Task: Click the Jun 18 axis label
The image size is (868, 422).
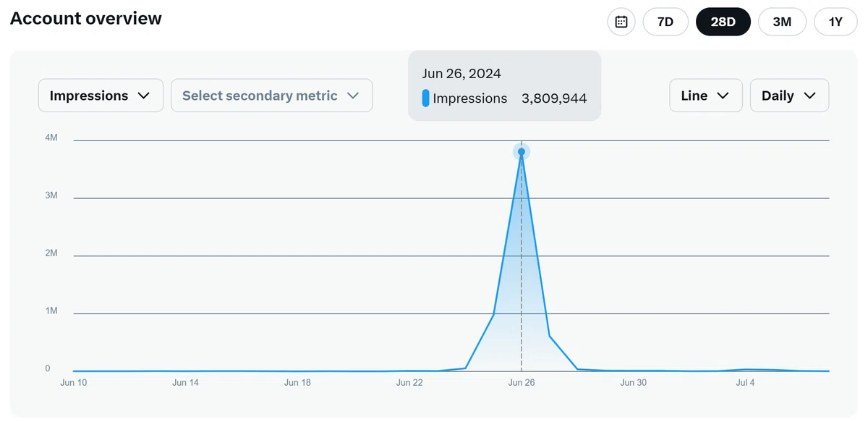Action: pyautogui.click(x=297, y=383)
